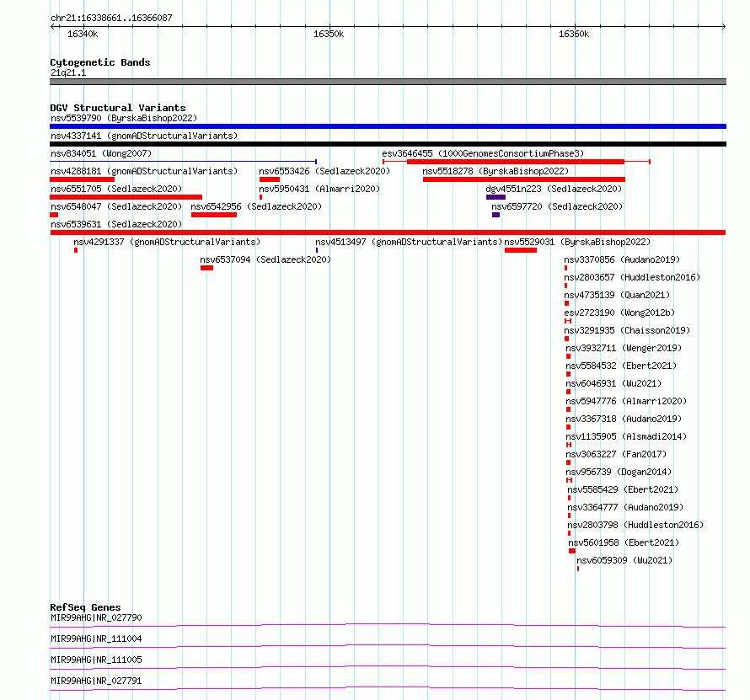
Task: Click the chr21:16338661..16366087 region label
Action: tap(111, 18)
